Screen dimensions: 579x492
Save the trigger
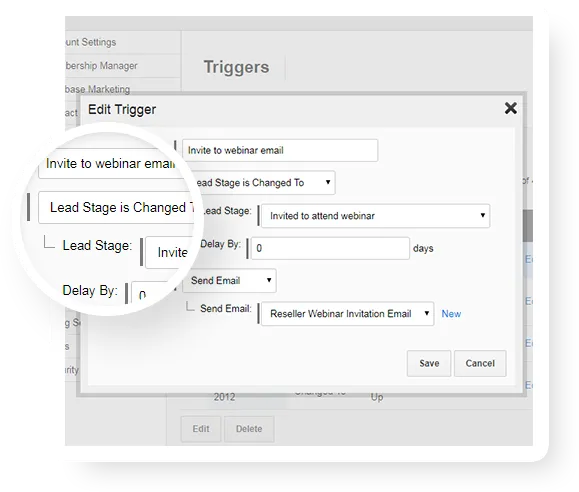429,363
